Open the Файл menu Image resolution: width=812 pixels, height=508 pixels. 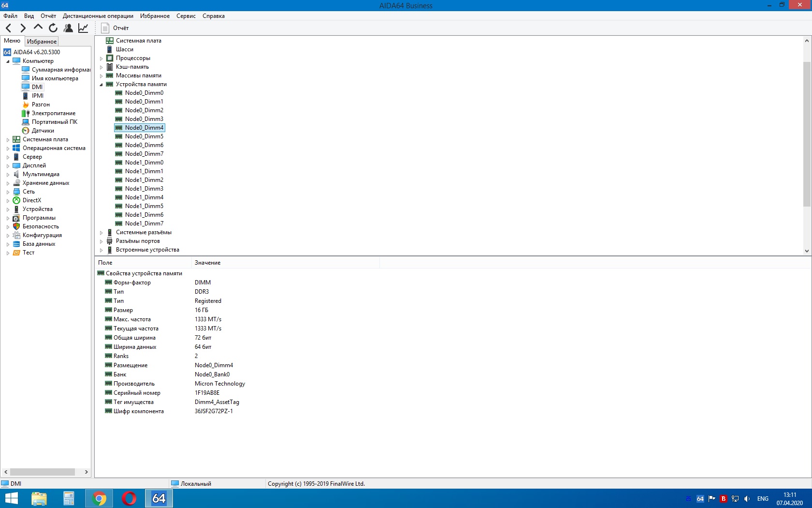click(x=10, y=16)
